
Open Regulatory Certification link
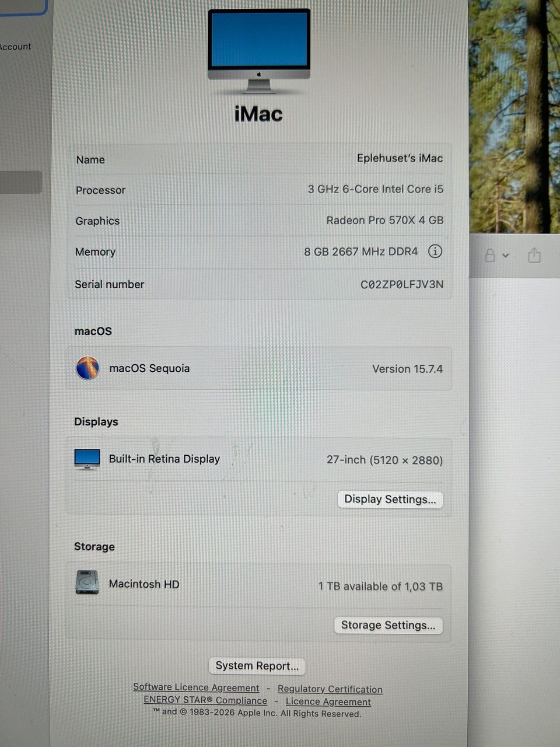(x=330, y=689)
